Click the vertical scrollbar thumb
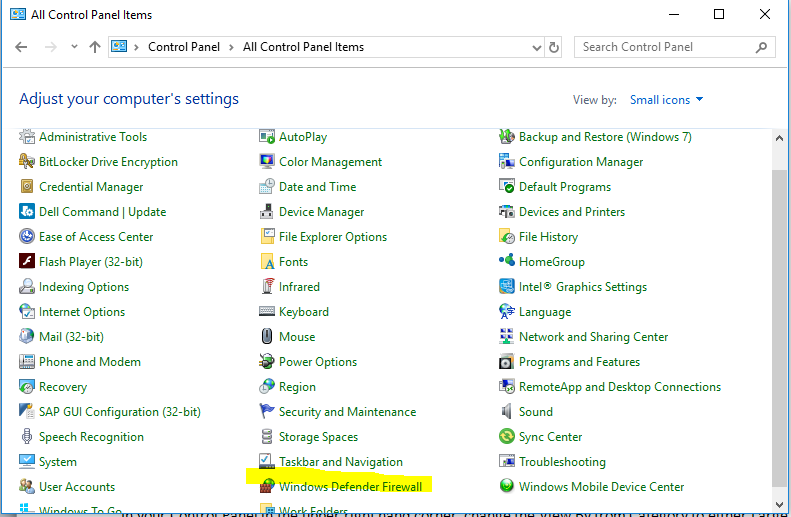791x517 pixels. tap(779, 328)
